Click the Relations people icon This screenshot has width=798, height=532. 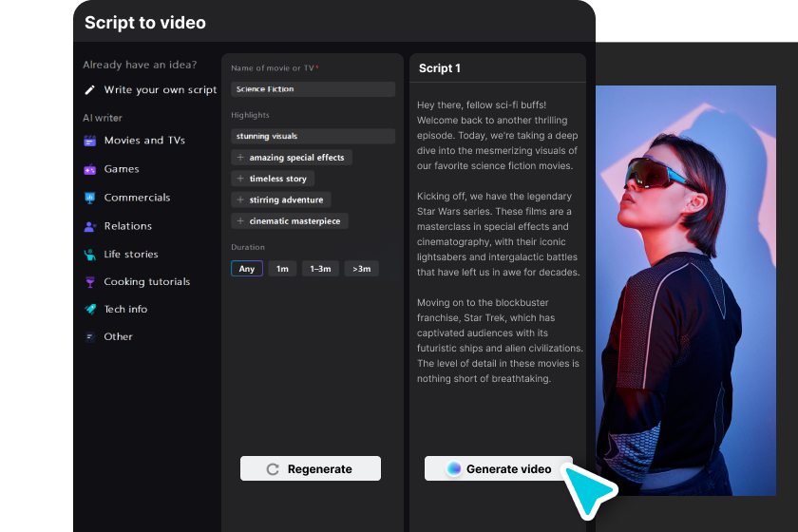coord(89,226)
